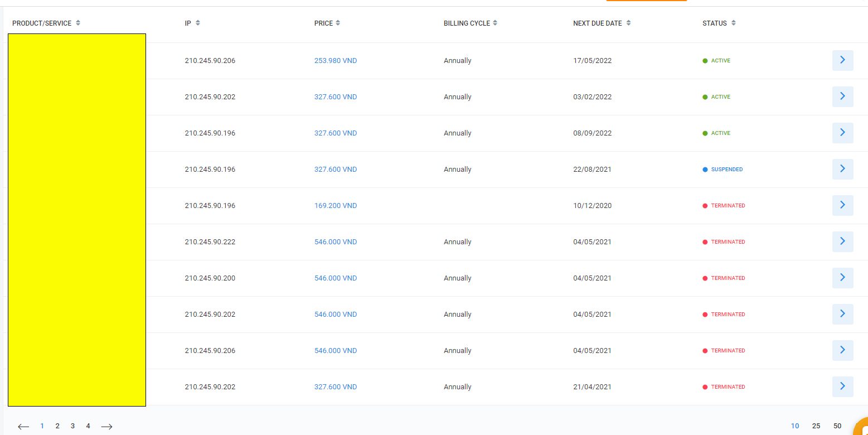Click the 169.200 VND price link
Image resolution: width=868 pixels, height=435 pixels.
pyautogui.click(x=336, y=206)
